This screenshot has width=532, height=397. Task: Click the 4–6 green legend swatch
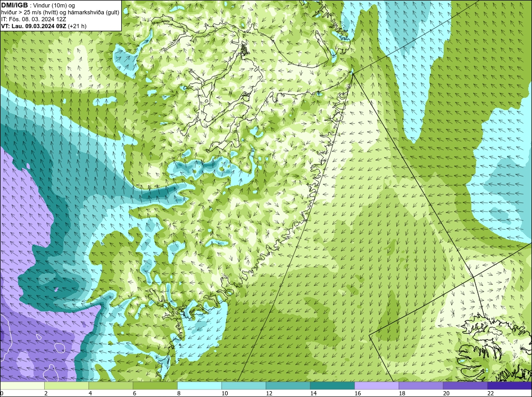click(111, 386)
